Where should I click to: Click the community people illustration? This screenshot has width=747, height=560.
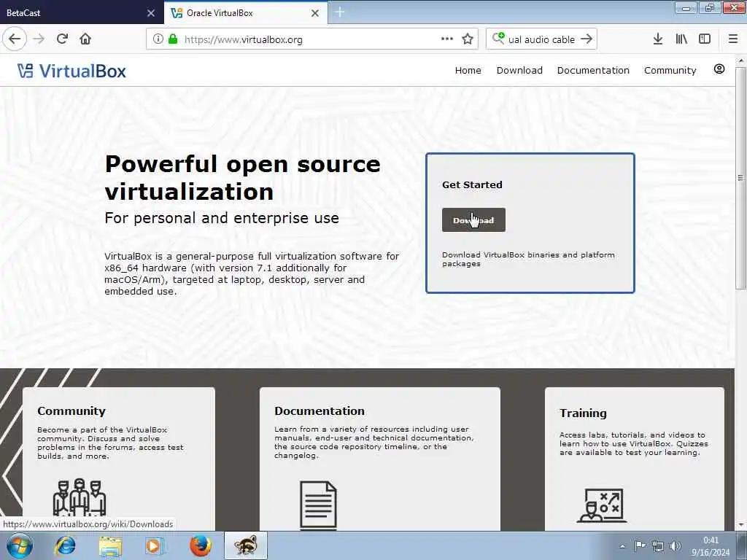79,497
